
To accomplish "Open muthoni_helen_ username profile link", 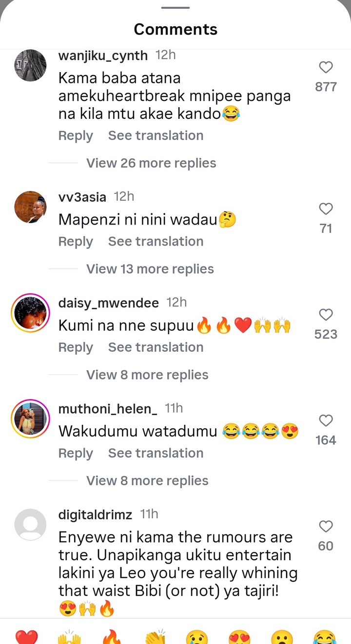I will tap(108, 409).
